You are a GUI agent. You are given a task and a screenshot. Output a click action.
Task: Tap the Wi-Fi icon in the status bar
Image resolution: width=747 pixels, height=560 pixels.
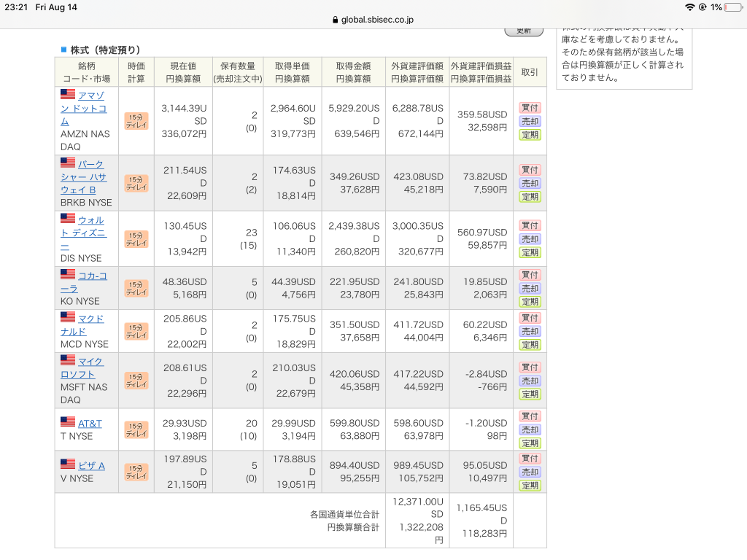pyautogui.click(x=689, y=7)
